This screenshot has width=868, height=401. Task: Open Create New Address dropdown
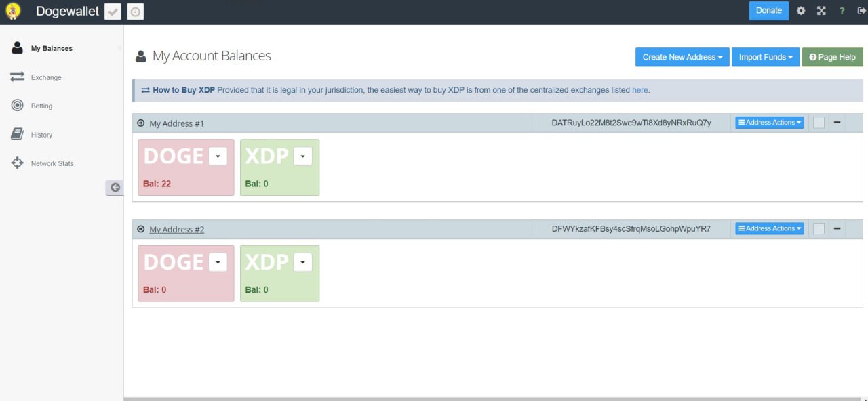pos(682,57)
